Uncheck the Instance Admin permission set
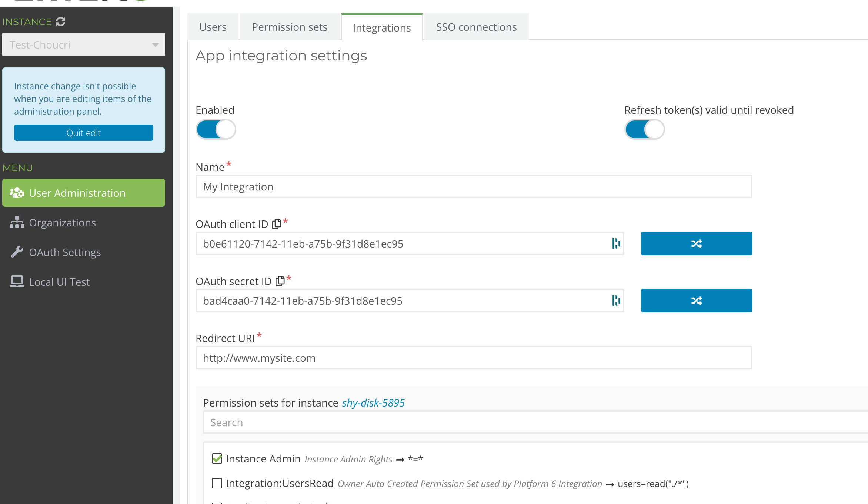Image resolution: width=868 pixels, height=504 pixels. [217, 458]
